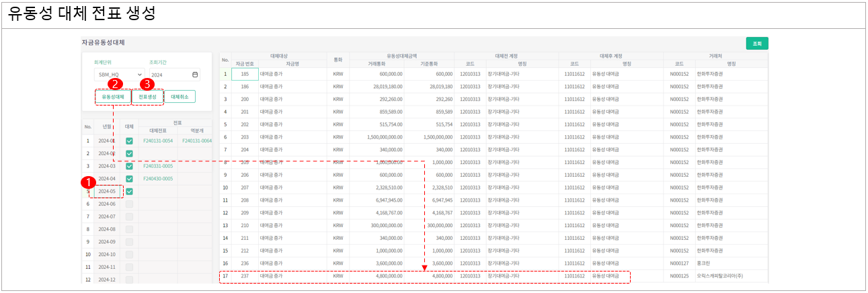Select the 2024-12 month row
868x293 pixels.
pos(107,280)
